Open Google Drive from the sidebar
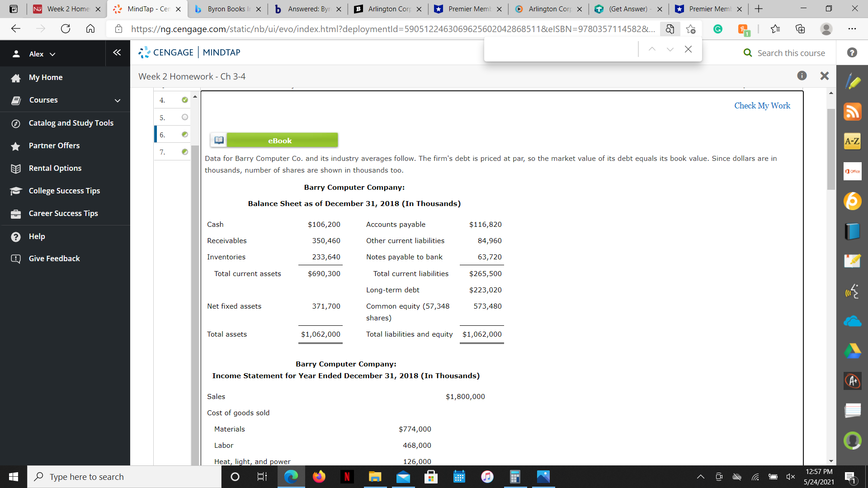 pos(853,350)
